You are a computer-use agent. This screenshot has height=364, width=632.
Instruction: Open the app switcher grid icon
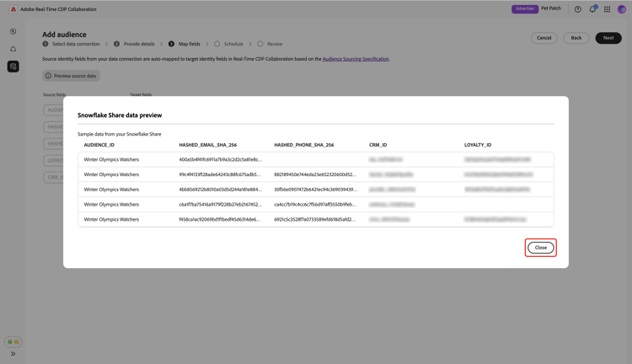pos(607,9)
